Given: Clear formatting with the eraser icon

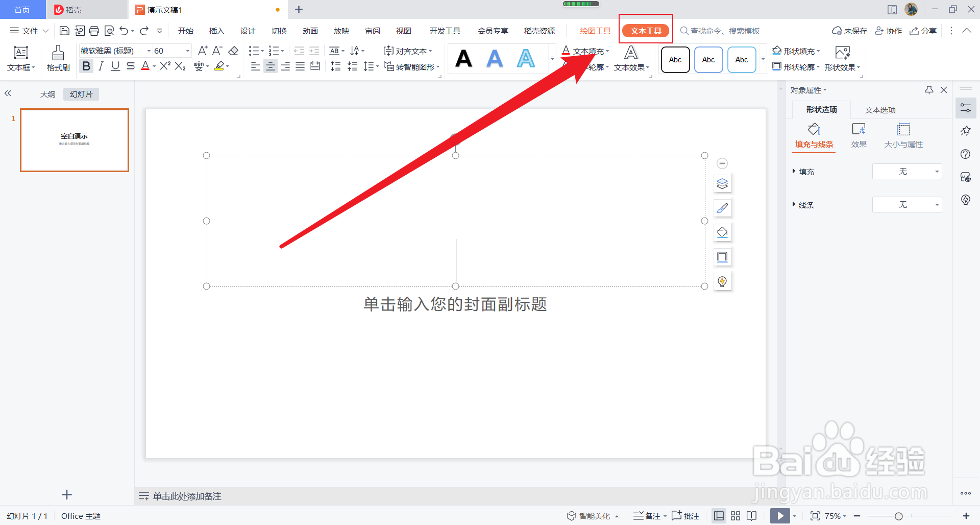Looking at the screenshot, I should coord(233,51).
